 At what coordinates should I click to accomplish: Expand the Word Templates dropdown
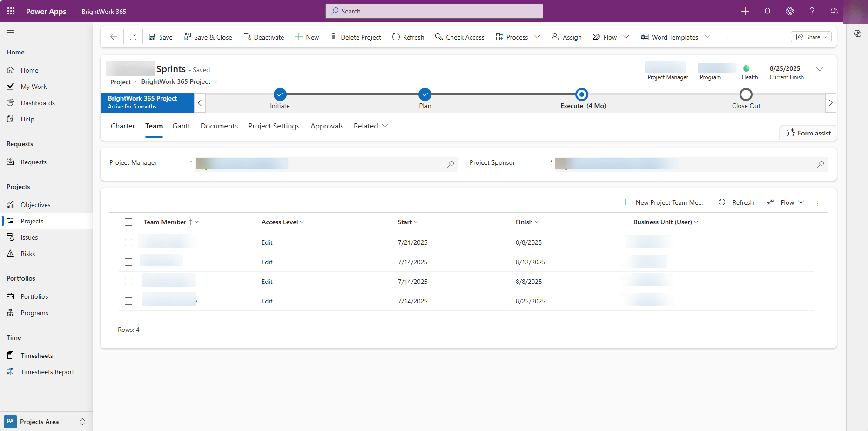[707, 37]
